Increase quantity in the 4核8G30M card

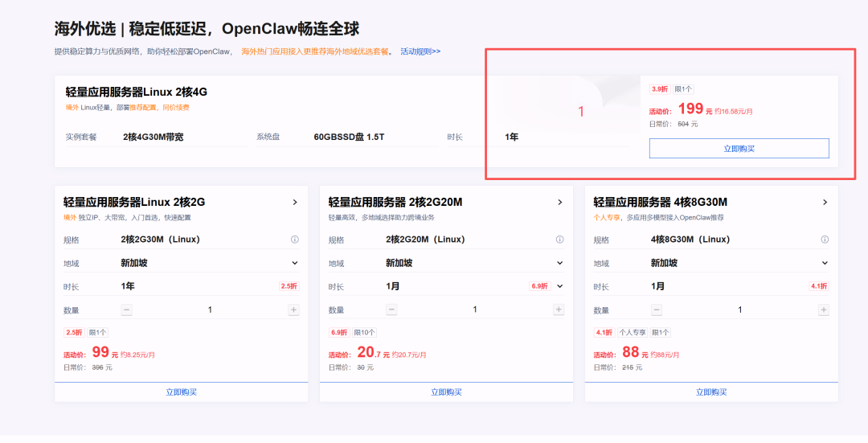(x=824, y=310)
